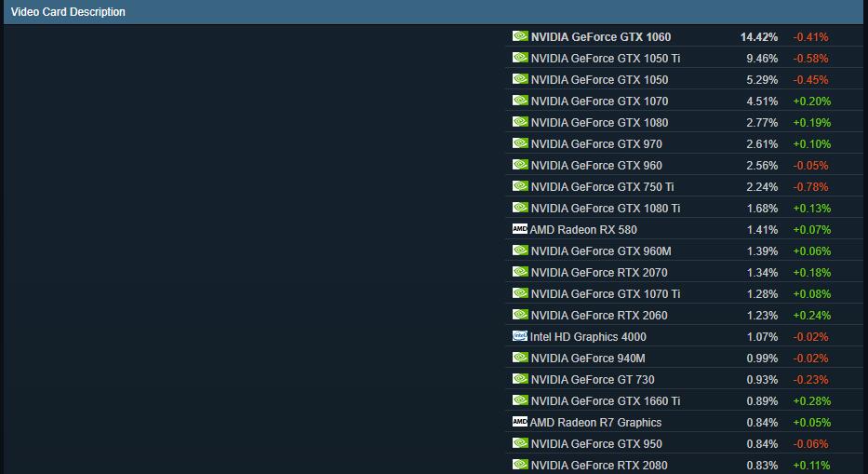Select the NVIDIA logo beside GTX 960
The width and height of the screenshot is (868, 474).
520,165
